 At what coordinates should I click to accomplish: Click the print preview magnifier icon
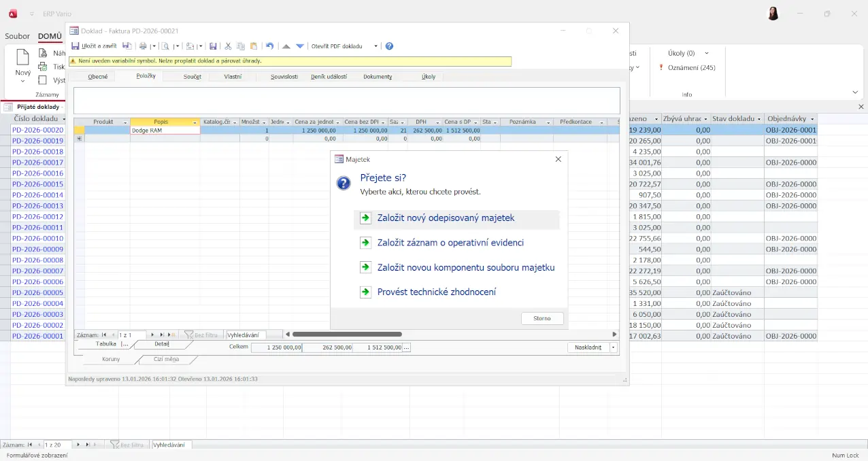[165, 46]
